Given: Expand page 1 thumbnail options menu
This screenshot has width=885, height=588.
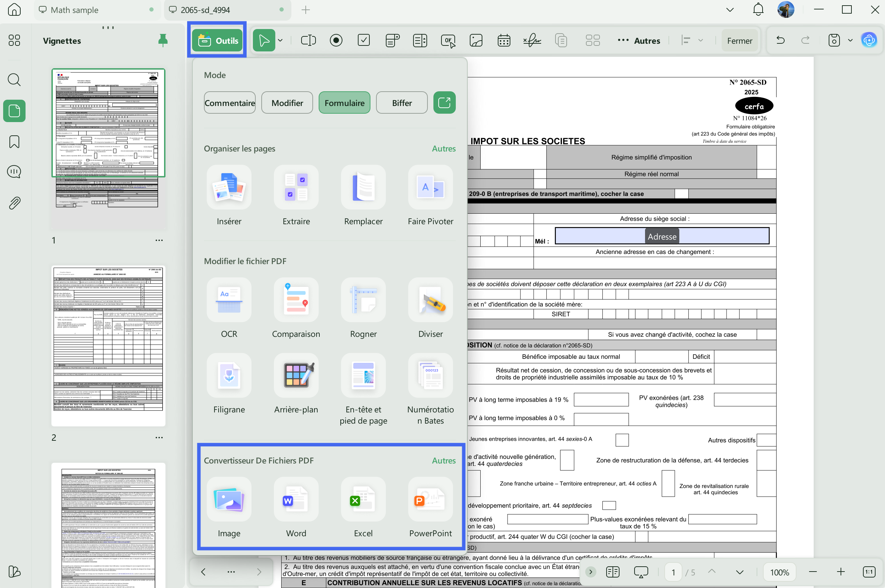Looking at the screenshot, I should point(159,240).
